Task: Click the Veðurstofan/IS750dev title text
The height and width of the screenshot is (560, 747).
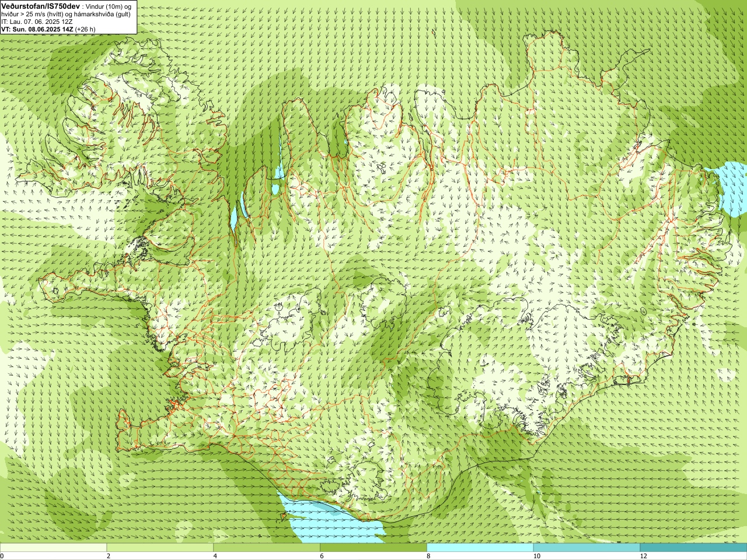Action: coord(40,5)
